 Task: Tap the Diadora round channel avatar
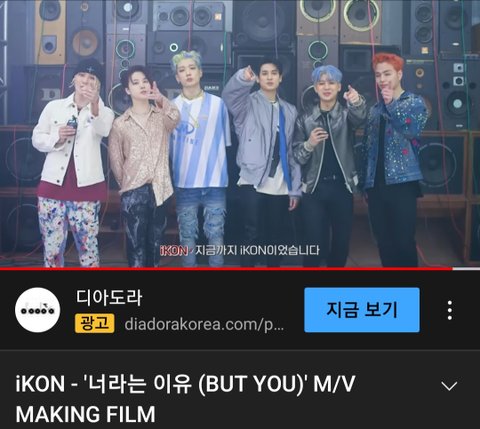(x=38, y=310)
